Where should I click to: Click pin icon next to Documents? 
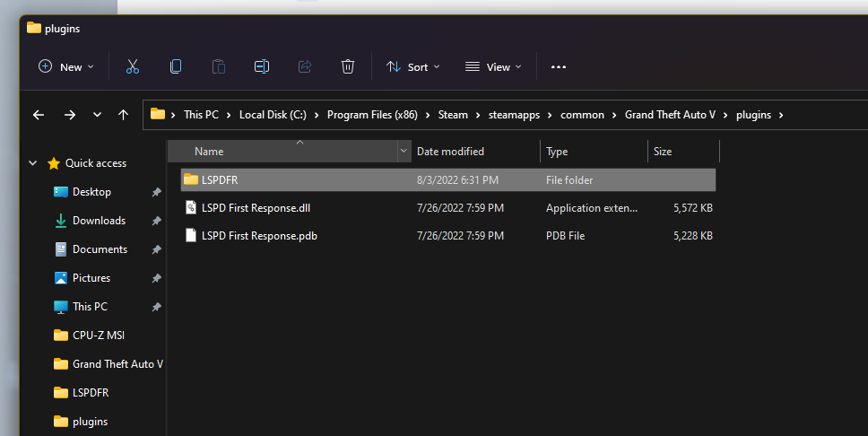pos(157,250)
